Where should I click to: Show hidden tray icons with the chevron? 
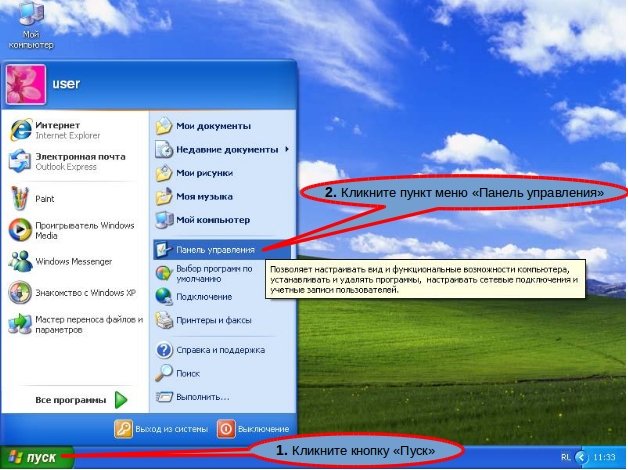pos(582,457)
